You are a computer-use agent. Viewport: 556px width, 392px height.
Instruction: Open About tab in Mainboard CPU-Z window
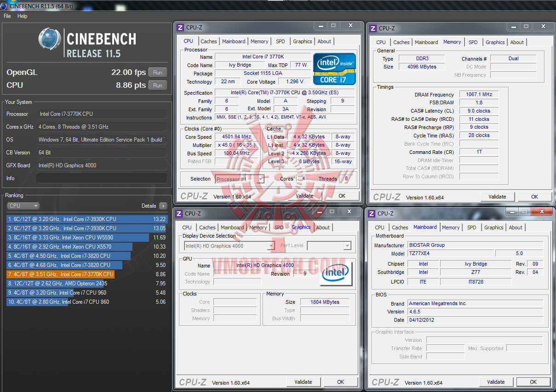[x=516, y=227]
